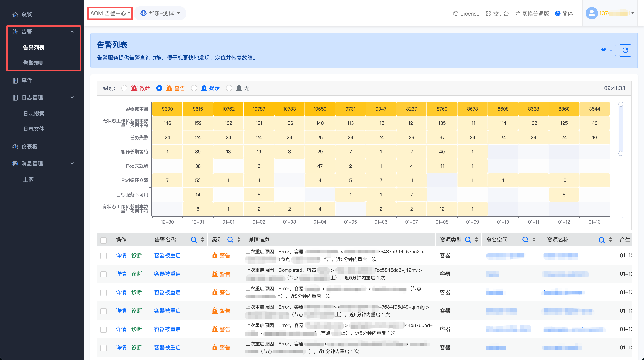
Task: Open 告警规则 in the sidebar
Action: (34, 63)
